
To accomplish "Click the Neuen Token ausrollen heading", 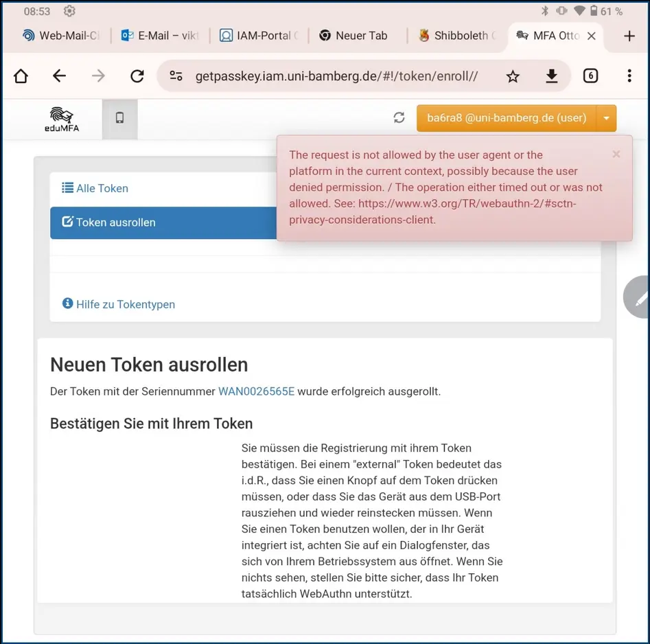I will 149,365.
